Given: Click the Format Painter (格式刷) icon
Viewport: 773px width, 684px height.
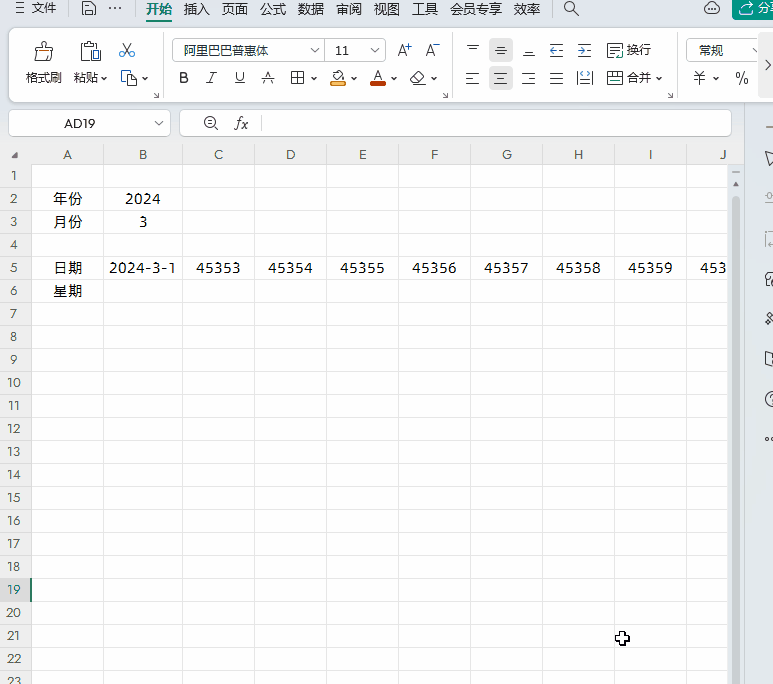Looking at the screenshot, I should click(x=43, y=51).
